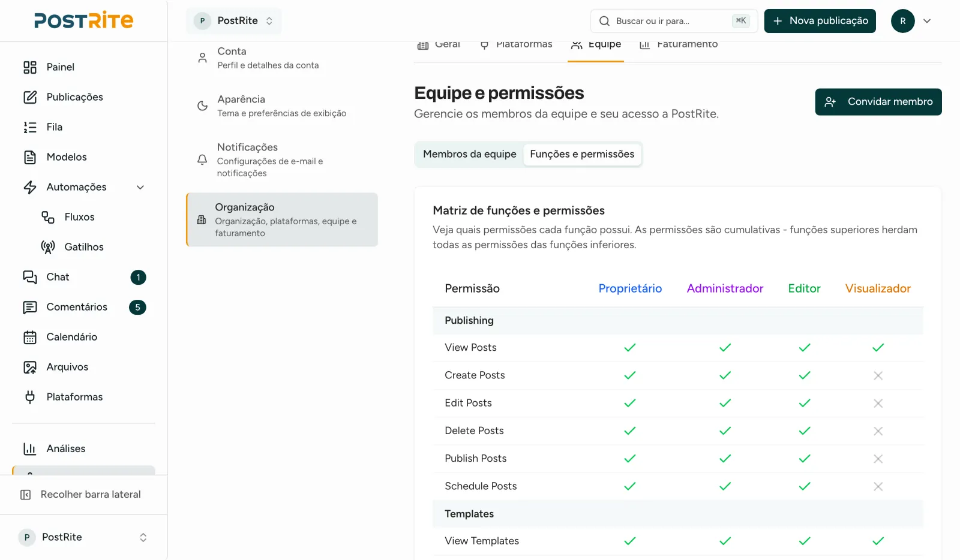Click the Publicações edit icon
The width and height of the screenshot is (960, 560).
tap(30, 97)
